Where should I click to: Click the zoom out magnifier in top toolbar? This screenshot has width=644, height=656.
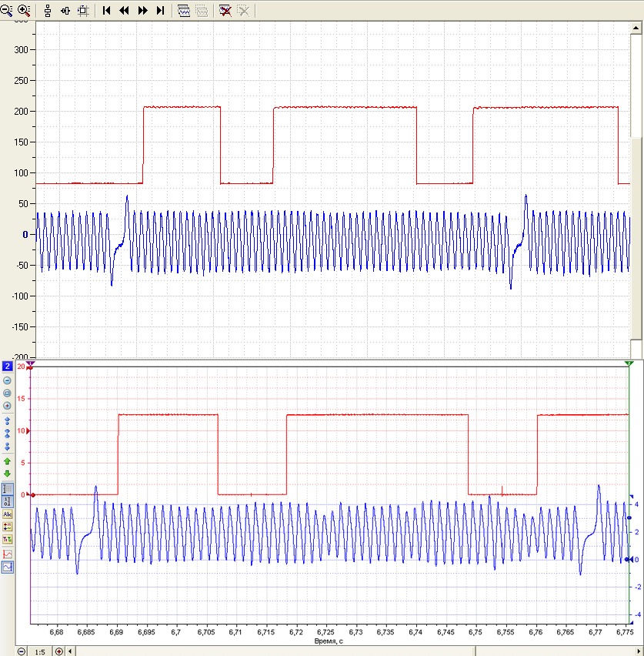pos(6,11)
